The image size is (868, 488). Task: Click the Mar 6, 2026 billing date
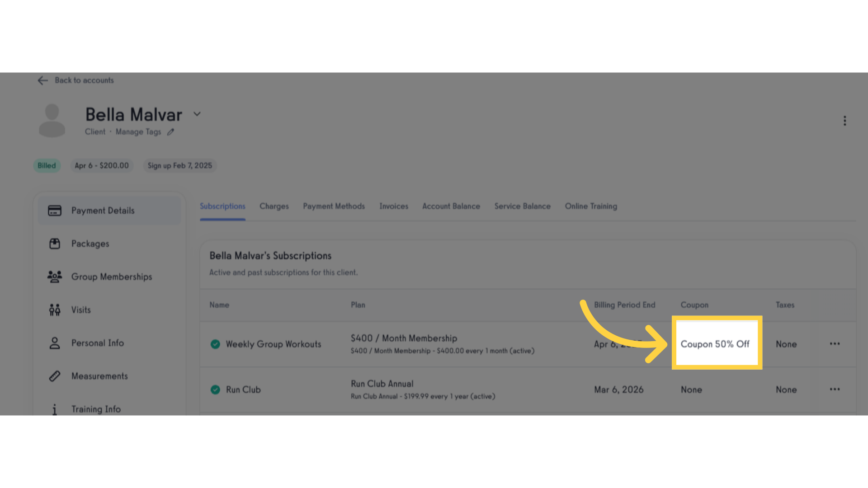click(x=618, y=389)
